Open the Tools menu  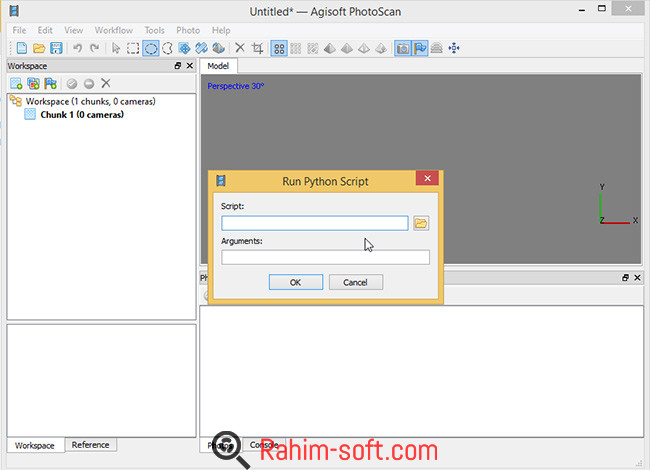click(154, 30)
